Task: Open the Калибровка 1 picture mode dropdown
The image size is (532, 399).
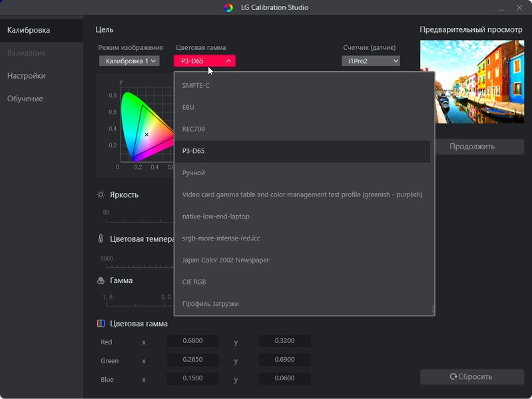Action: (x=129, y=61)
